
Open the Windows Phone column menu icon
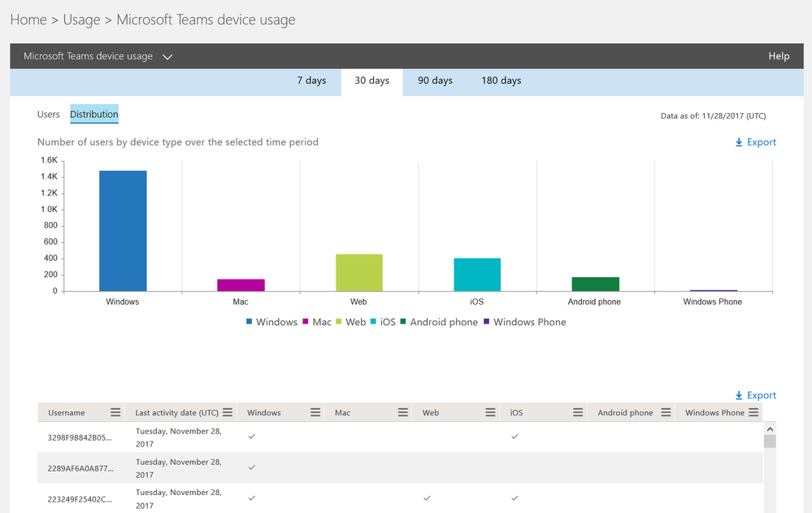(753, 412)
